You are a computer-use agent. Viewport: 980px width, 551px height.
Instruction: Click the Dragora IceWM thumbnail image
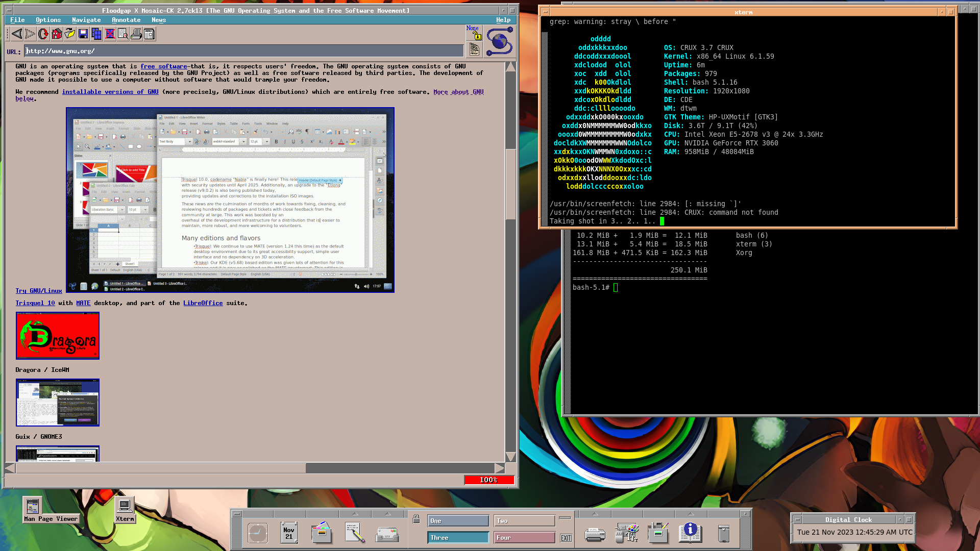click(57, 335)
